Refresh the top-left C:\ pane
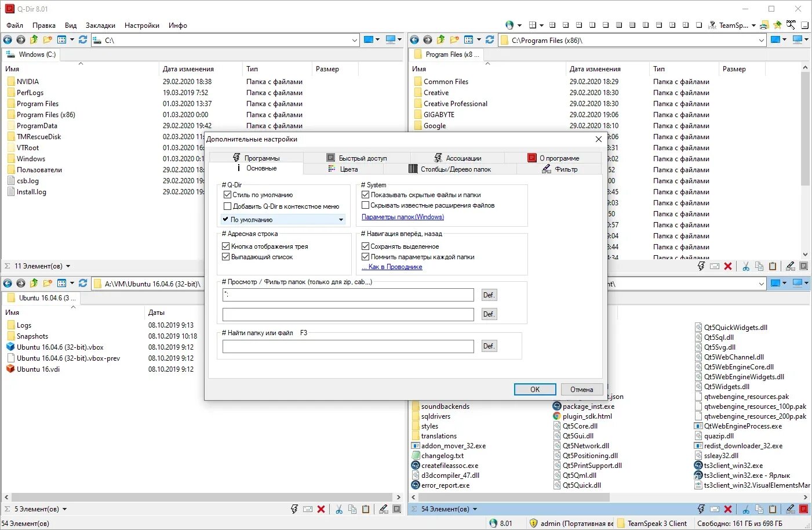This screenshot has height=530, width=812. point(83,40)
